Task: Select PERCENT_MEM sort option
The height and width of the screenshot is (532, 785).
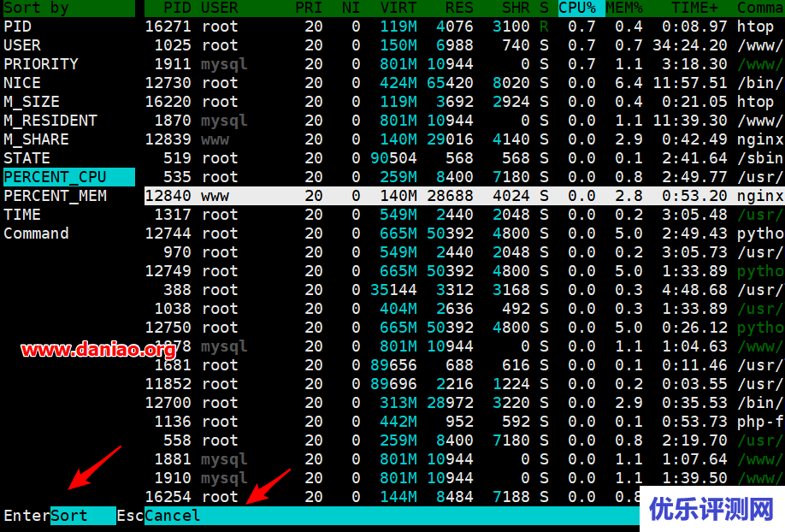Action: (x=55, y=196)
